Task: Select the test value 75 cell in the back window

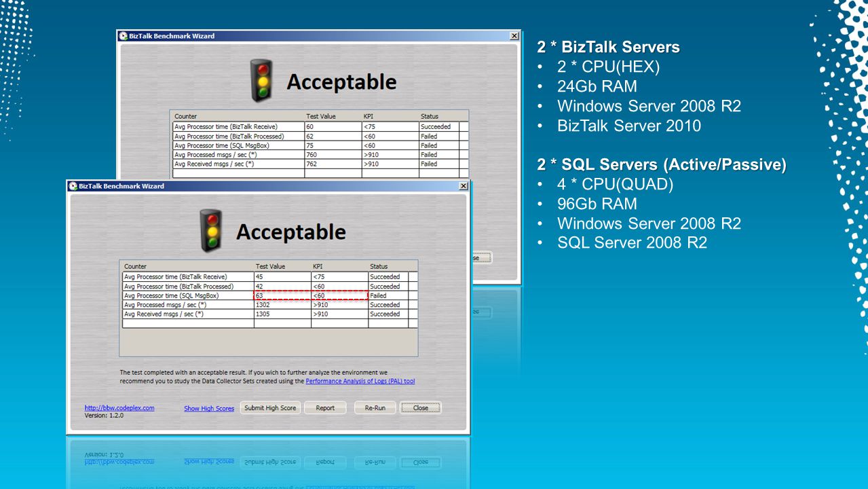Action: [333, 145]
